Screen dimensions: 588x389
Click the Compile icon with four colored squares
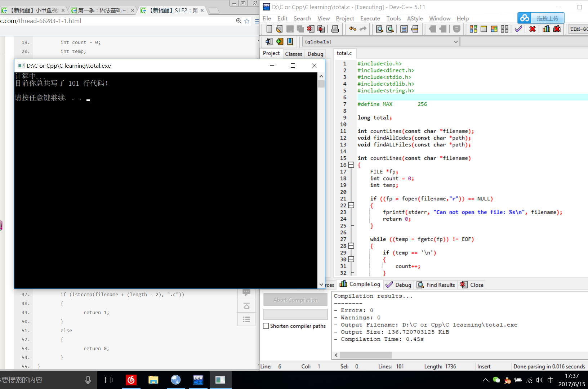coord(473,29)
